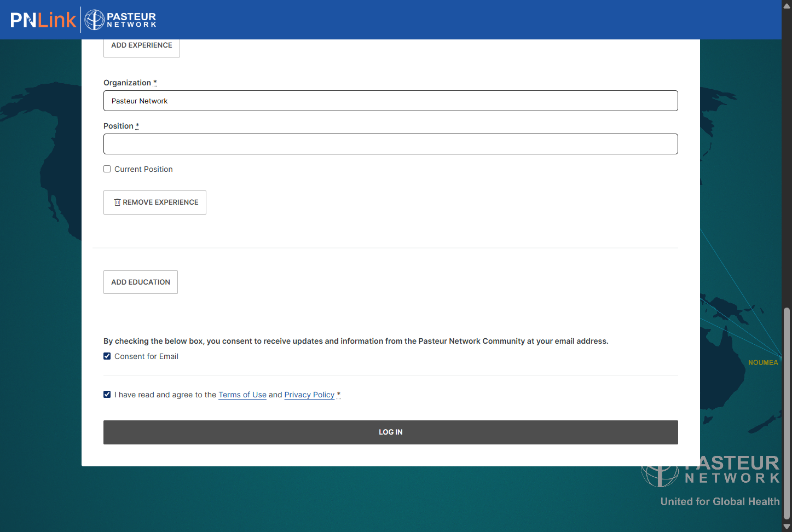Click the scrollbar down arrow
This screenshot has height=532, width=792.
click(x=787, y=527)
